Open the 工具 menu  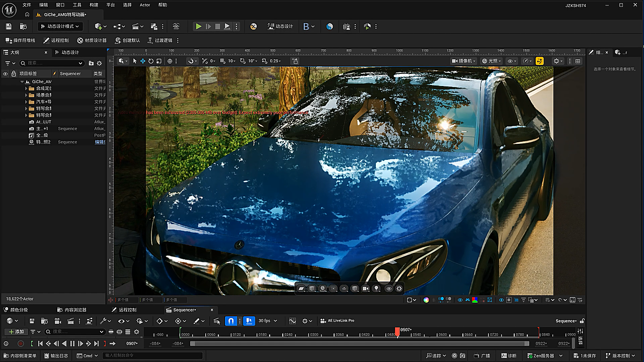pyautogui.click(x=77, y=5)
